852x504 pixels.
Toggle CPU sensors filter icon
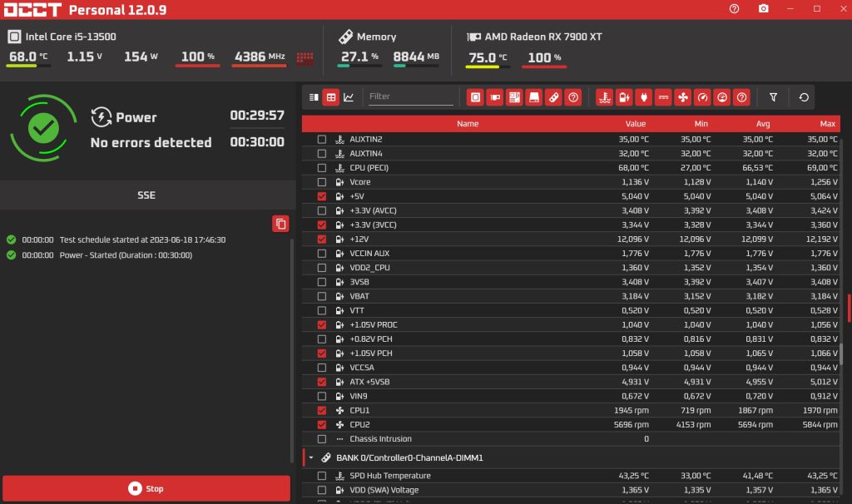point(475,97)
